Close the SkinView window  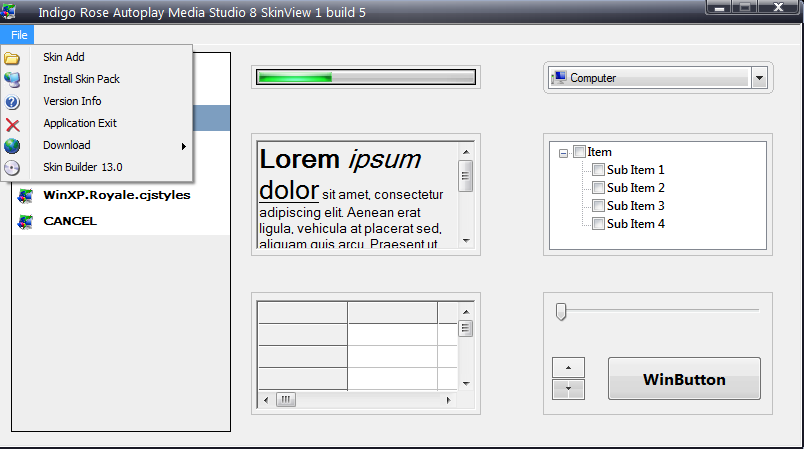point(778,7)
